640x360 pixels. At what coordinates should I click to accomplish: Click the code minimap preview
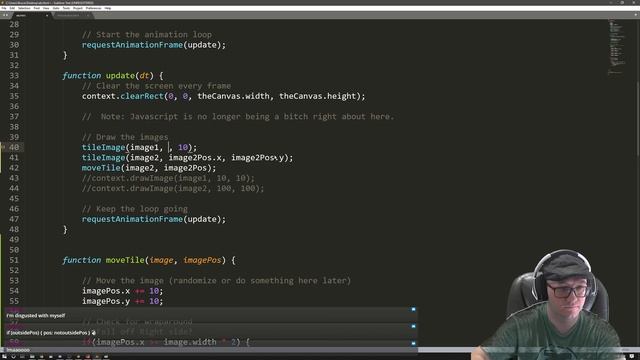[x=617, y=47]
